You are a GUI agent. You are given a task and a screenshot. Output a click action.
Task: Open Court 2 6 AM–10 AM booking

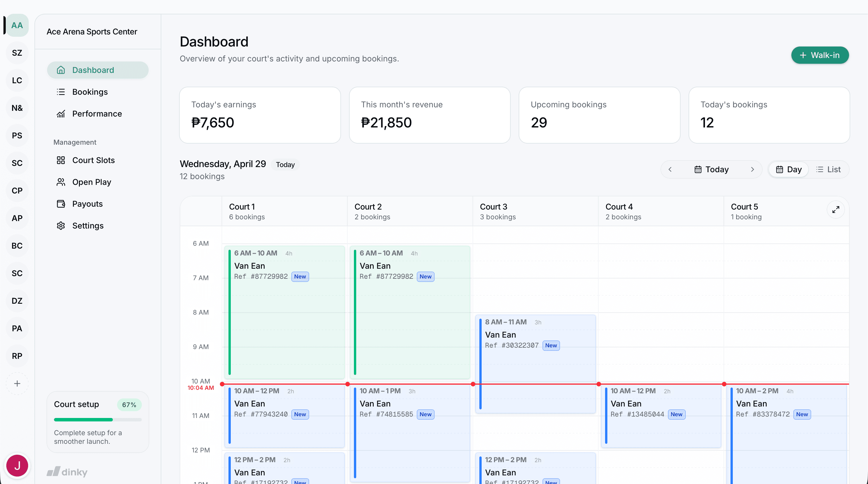410,312
